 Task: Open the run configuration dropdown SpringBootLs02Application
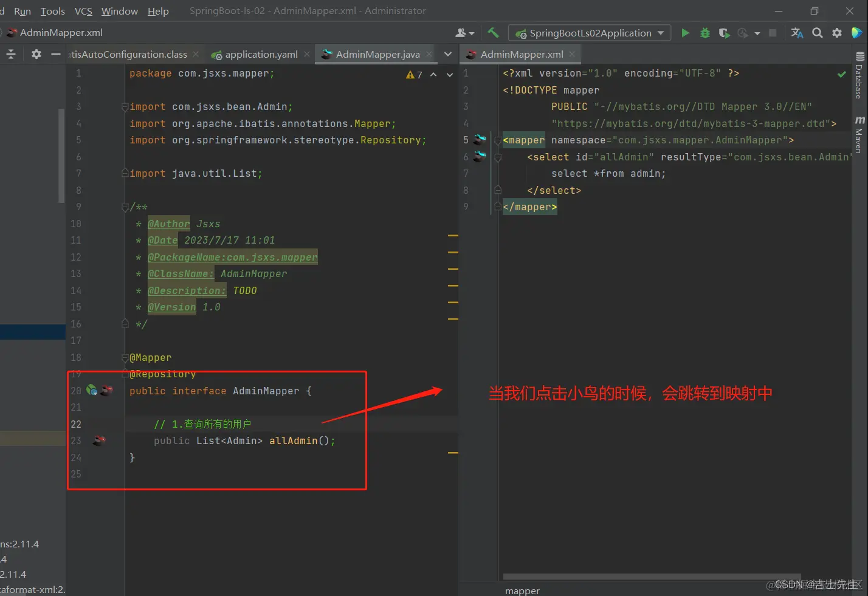pyautogui.click(x=590, y=33)
